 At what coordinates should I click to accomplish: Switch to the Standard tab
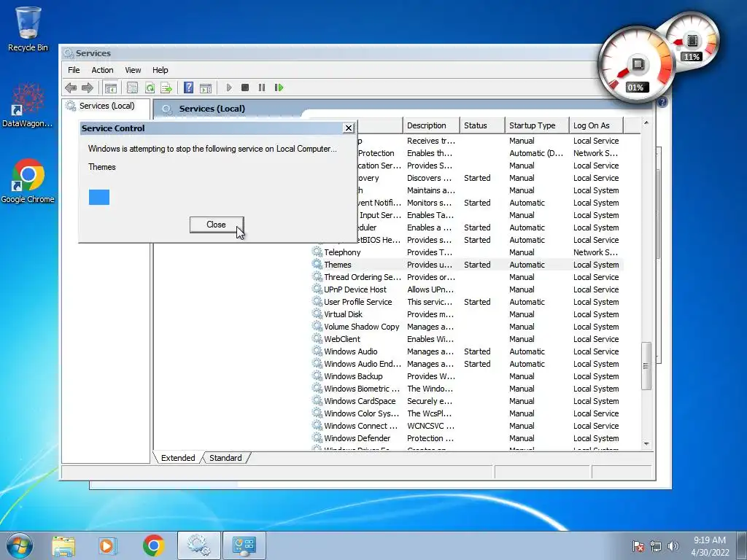(x=225, y=458)
